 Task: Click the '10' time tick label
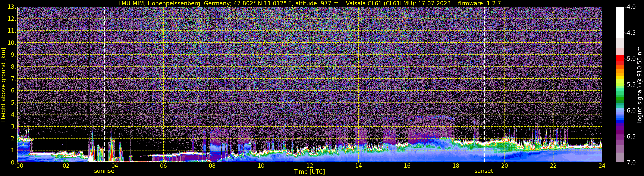261,166
